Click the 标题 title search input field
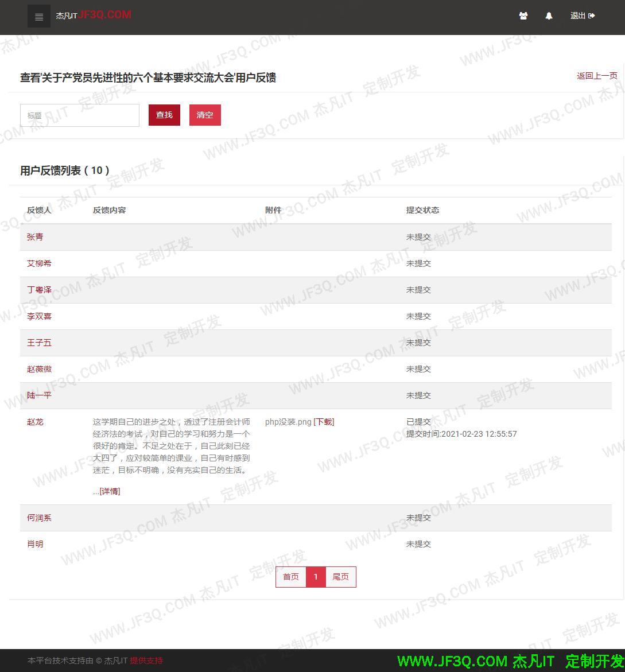 click(79, 115)
